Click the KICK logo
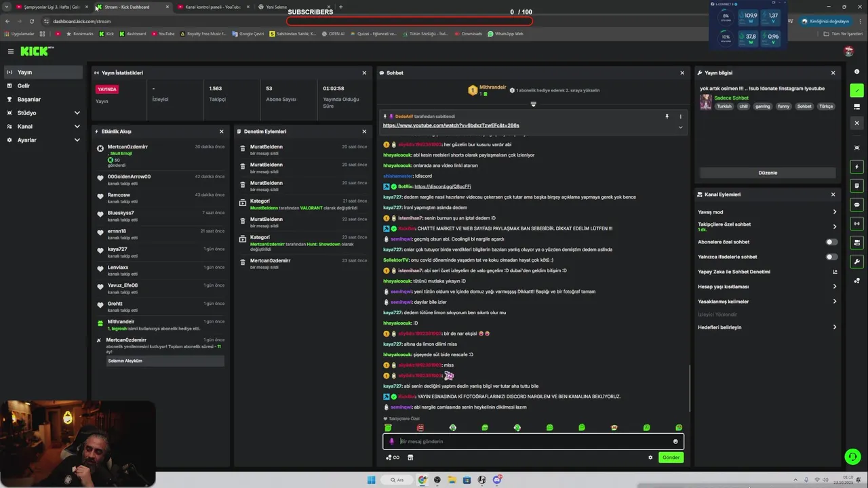 pos(36,51)
